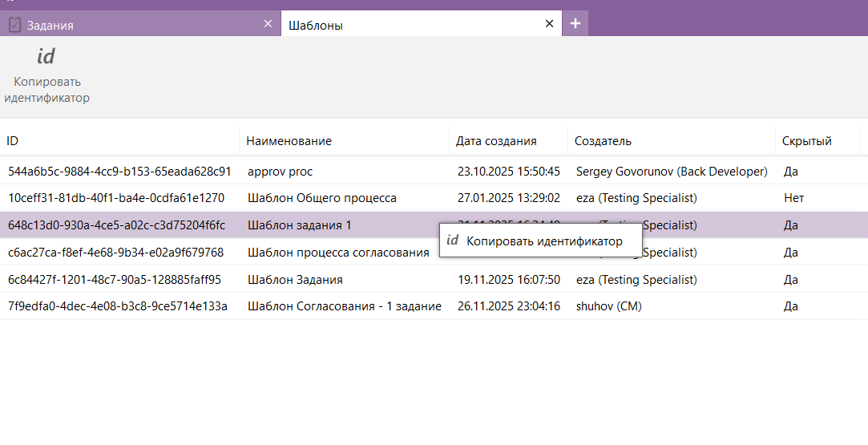Click the Шаблон Задания row name

pyautogui.click(x=295, y=280)
